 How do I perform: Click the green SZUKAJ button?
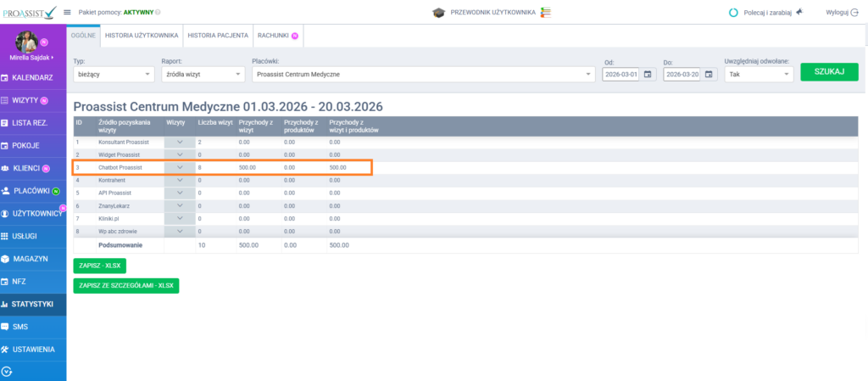829,72
